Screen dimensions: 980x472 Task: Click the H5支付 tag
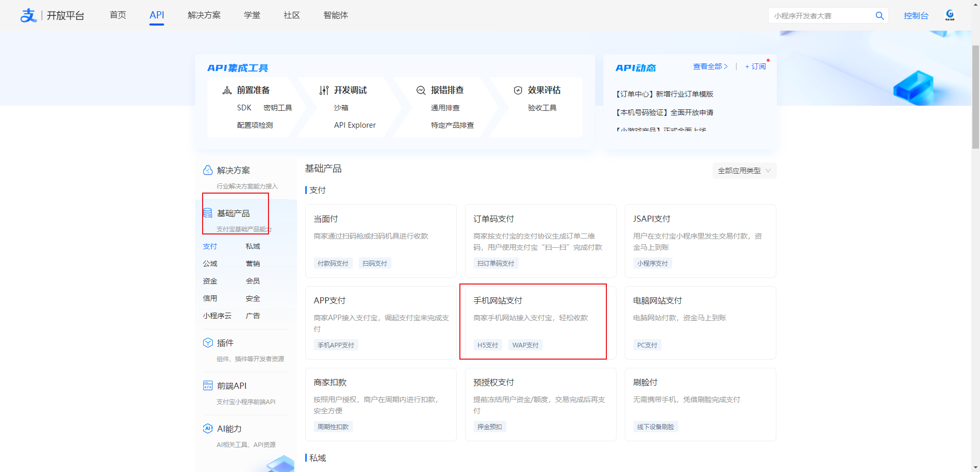[x=487, y=345]
